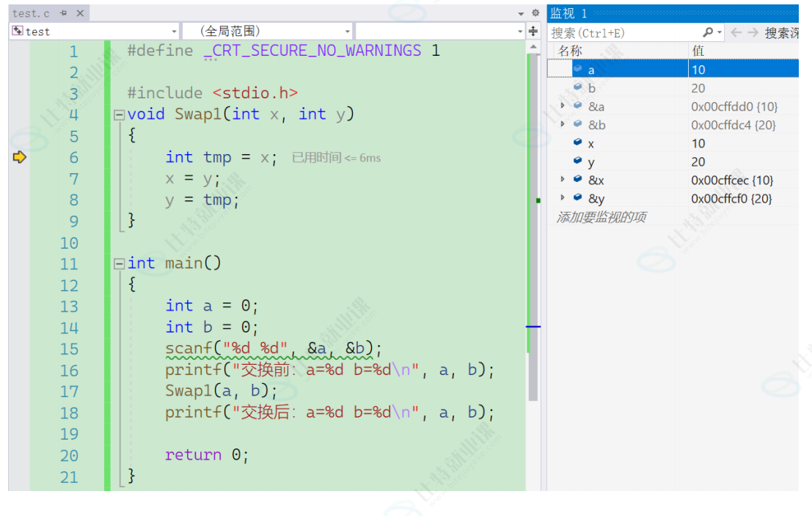The width and height of the screenshot is (812, 516).
Task: Click the variable icon beside &a
Action: [578, 105]
